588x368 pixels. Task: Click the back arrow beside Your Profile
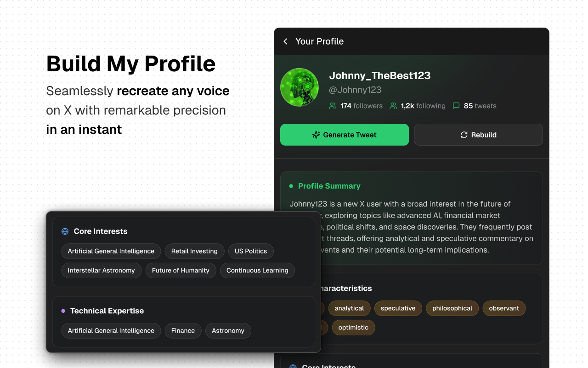tap(285, 41)
